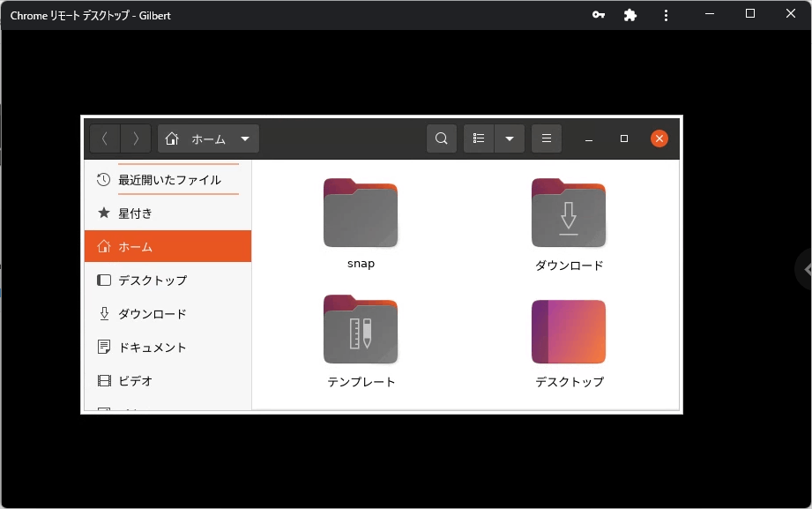Open the three-dot menu in Chrome titlebar

click(666, 16)
